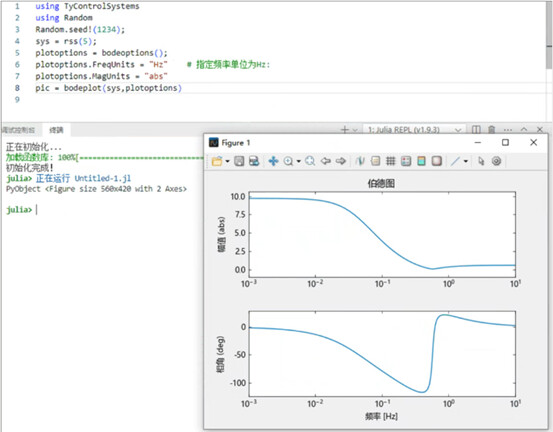Open the subplot layout icon
The image size is (553, 432).
click(406, 161)
